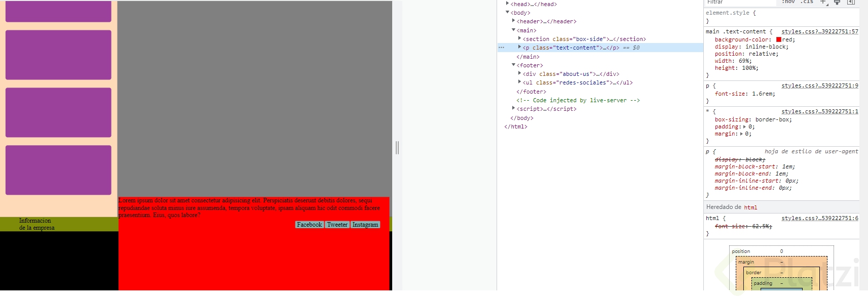The width and height of the screenshot is (868, 299).
Task: Expand the script element node
Action: pos(513,109)
